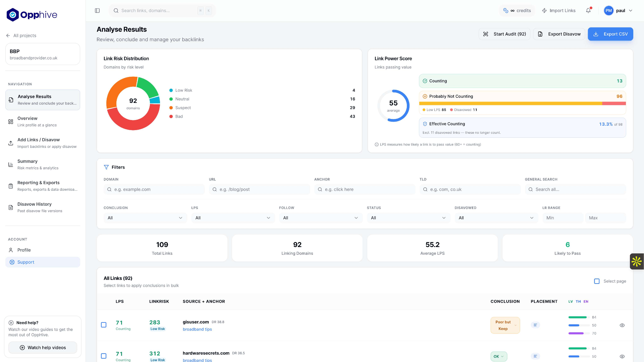The height and width of the screenshot is (362, 644).
Task: Open the Summary navigation item
Action: [43, 165]
